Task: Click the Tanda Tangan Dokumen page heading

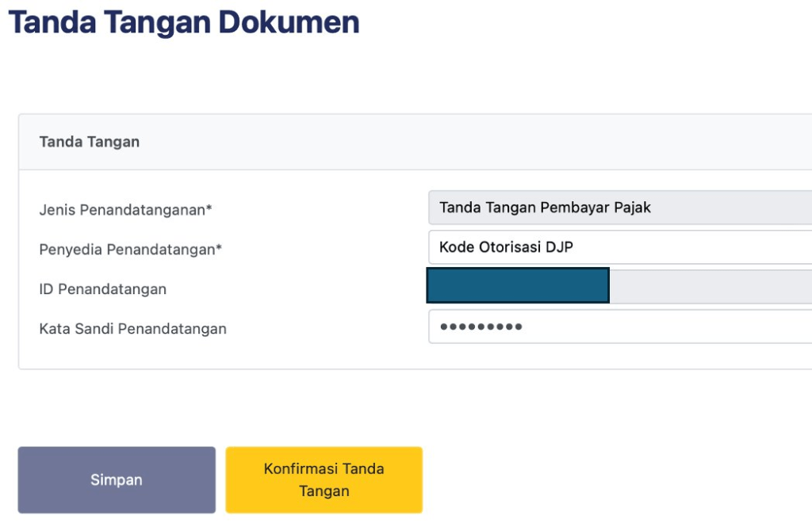Action: coord(183,23)
